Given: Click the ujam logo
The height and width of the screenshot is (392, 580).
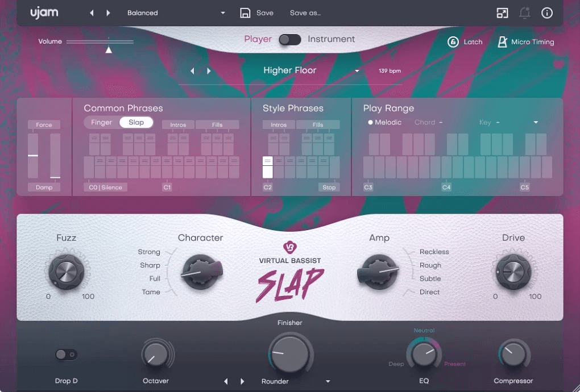Looking at the screenshot, I should pyautogui.click(x=44, y=13).
